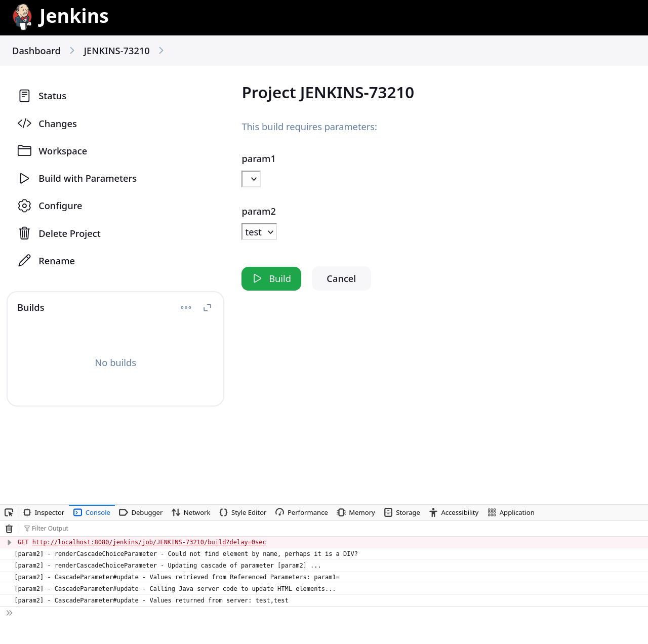
Task: Open the Workspace folder icon
Action: (x=24, y=151)
